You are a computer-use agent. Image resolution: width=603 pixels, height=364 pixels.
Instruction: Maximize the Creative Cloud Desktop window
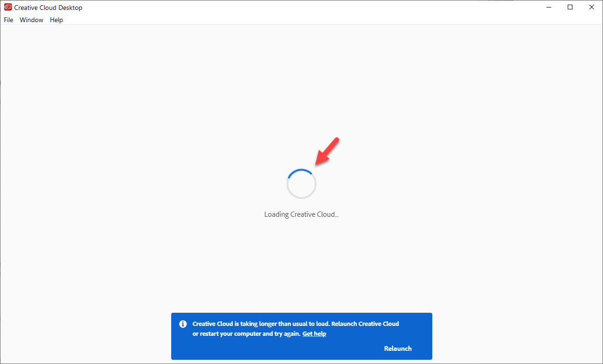point(570,7)
